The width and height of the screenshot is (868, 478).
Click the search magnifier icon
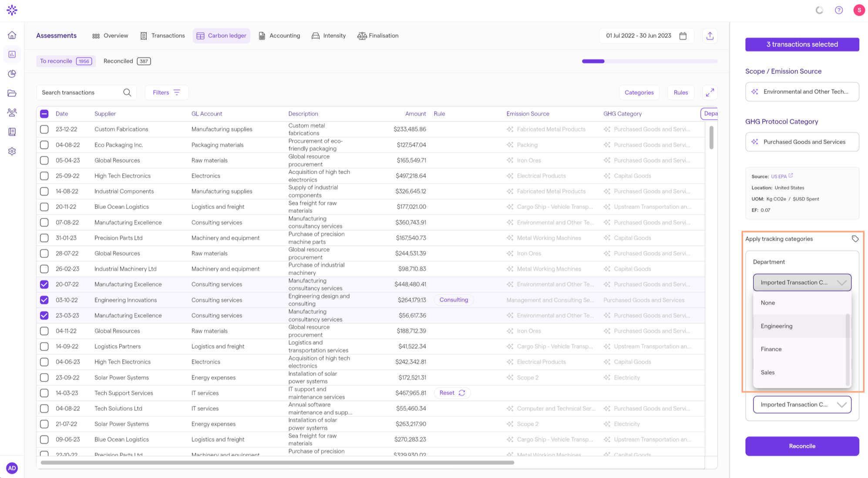click(127, 92)
